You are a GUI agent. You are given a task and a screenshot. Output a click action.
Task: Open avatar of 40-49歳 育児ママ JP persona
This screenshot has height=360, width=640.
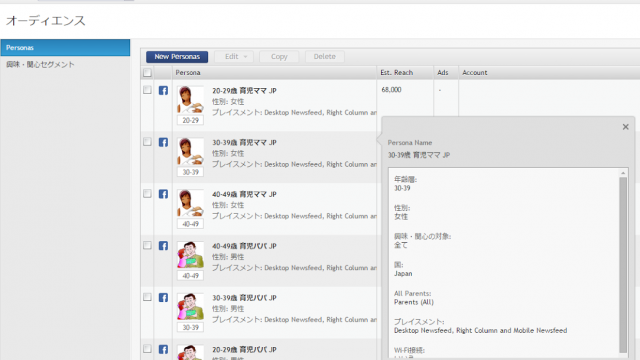[190, 204]
